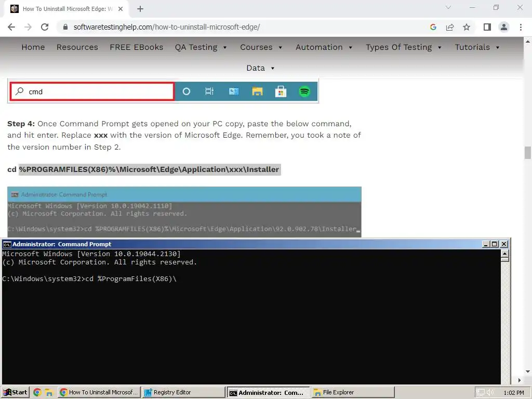Go back using Chrome's back arrow

(11, 27)
